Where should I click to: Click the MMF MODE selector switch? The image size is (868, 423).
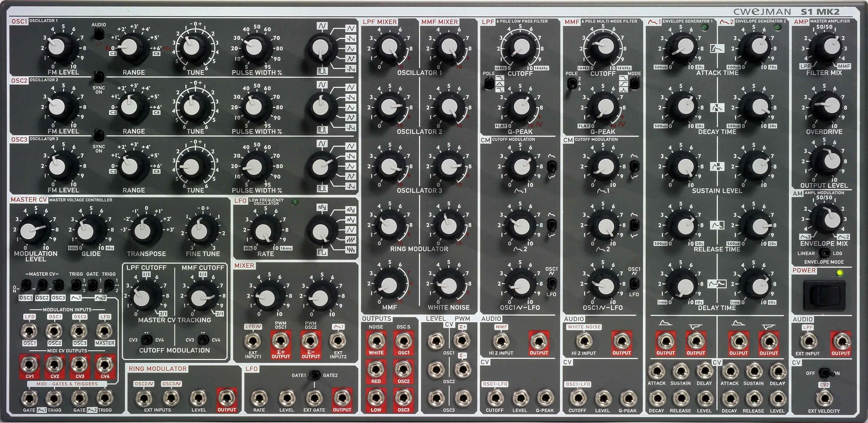(634, 83)
